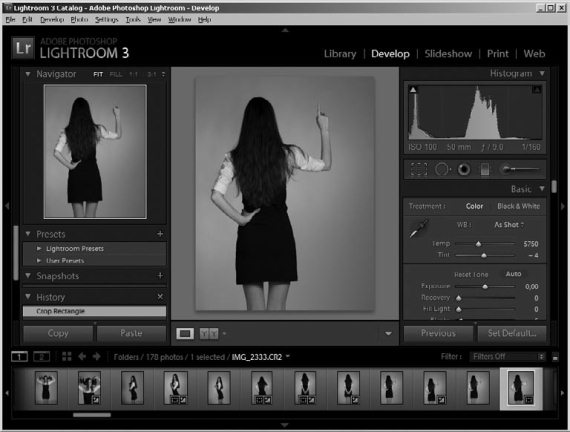
Task: Open the As Shot white balance dropdown
Action: tap(509, 225)
